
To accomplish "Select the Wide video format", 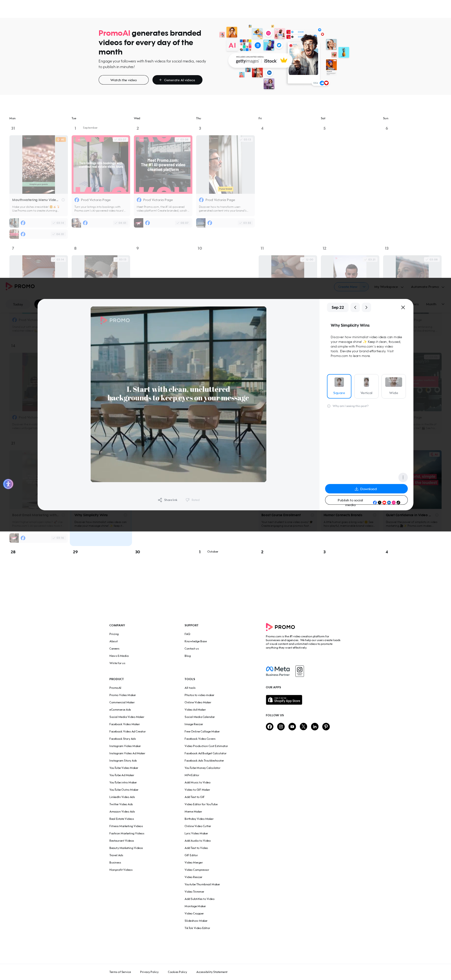I will (393, 386).
